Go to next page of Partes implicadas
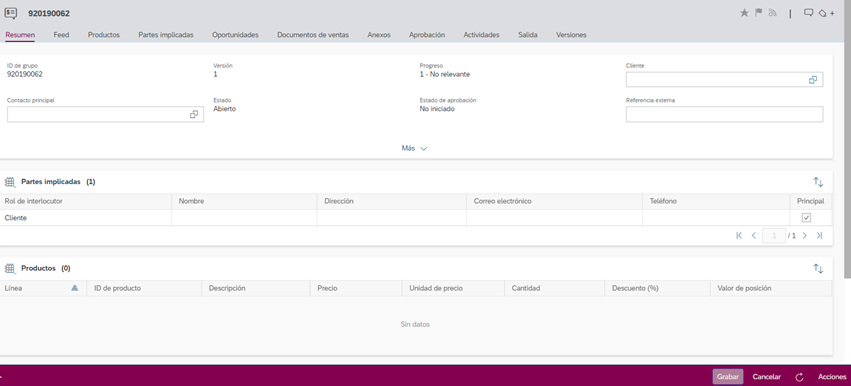Screen dimensions: 851x386 pyautogui.click(x=805, y=236)
